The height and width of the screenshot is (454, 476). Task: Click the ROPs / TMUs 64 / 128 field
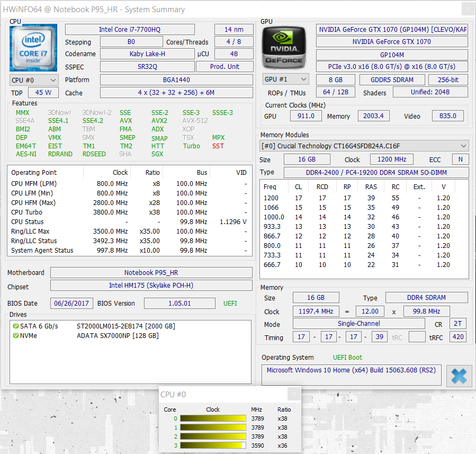coord(336,92)
